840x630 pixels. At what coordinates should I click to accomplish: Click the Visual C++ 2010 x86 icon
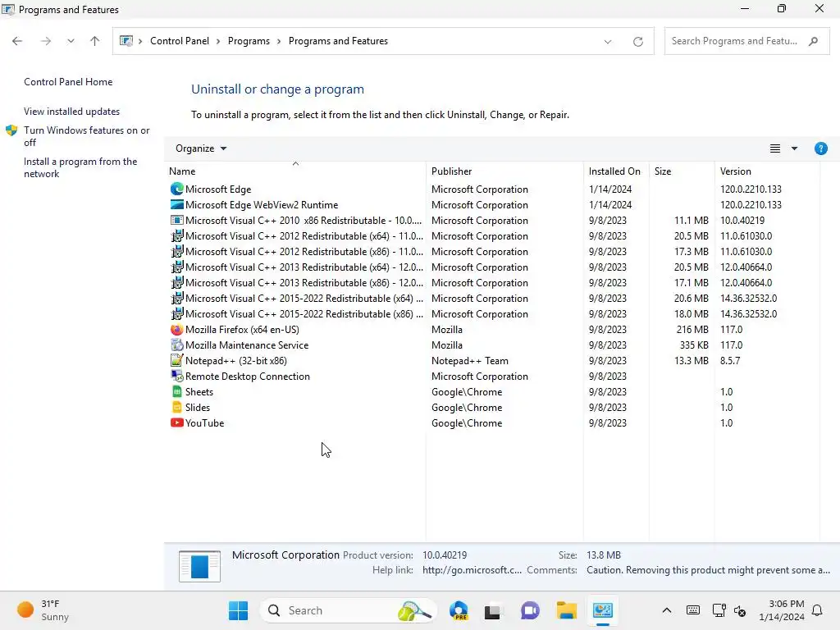tap(177, 220)
